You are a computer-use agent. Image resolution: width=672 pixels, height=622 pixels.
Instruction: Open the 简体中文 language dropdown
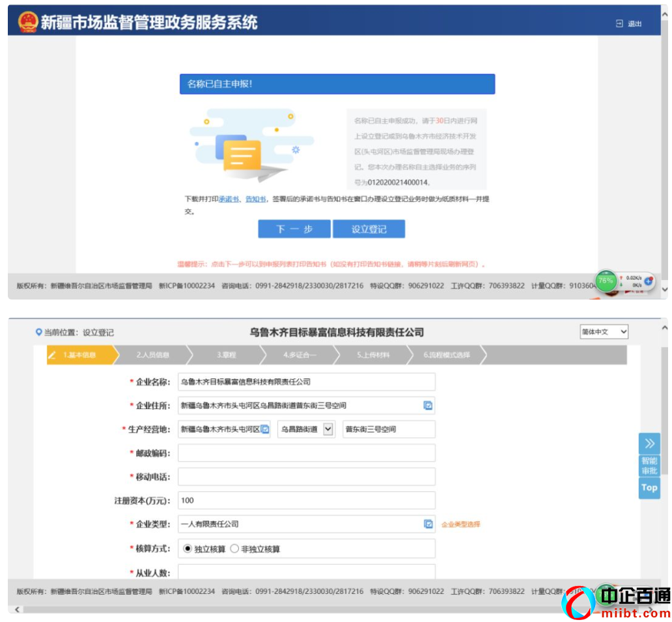point(606,332)
